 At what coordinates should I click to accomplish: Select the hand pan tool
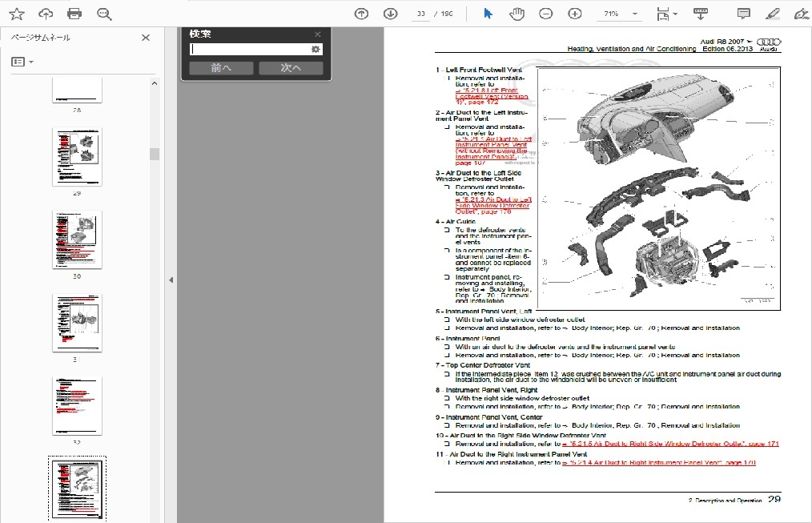pos(517,14)
